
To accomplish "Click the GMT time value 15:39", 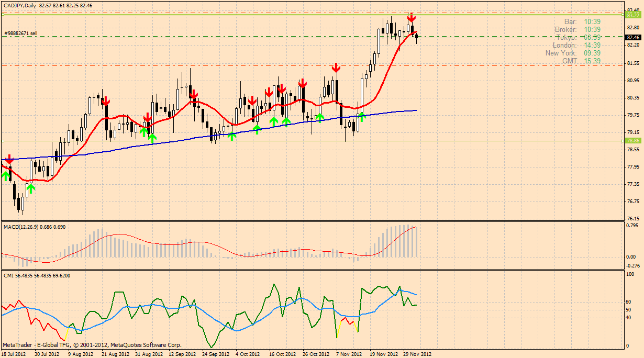I will [592, 61].
